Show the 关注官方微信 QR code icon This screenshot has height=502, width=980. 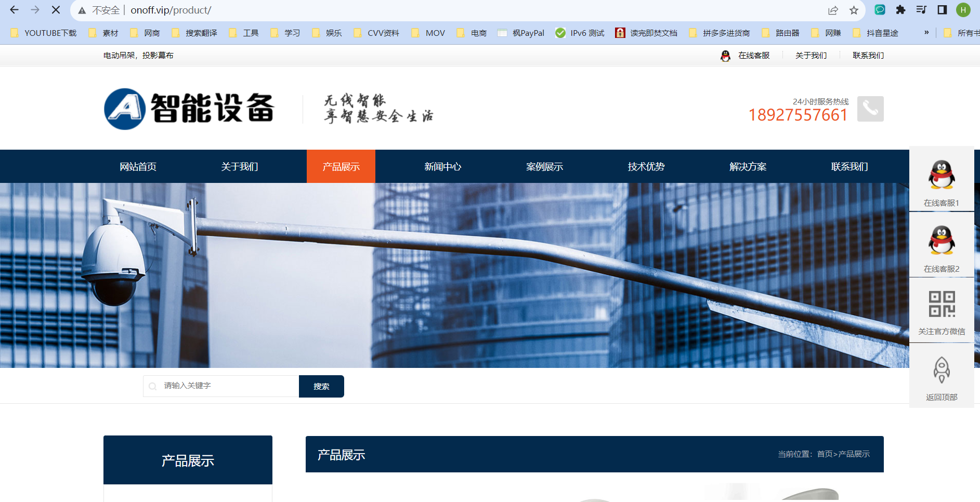pyautogui.click(x=942, y=304)
